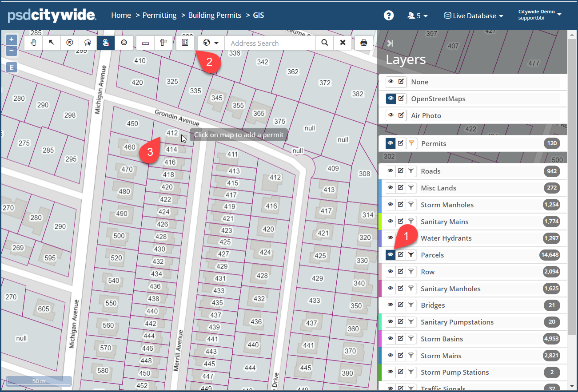Viewport: 578px width, 392px height.
Task: Open the help question mark icon
Action: pyautogui.click(x=389, y=16)
